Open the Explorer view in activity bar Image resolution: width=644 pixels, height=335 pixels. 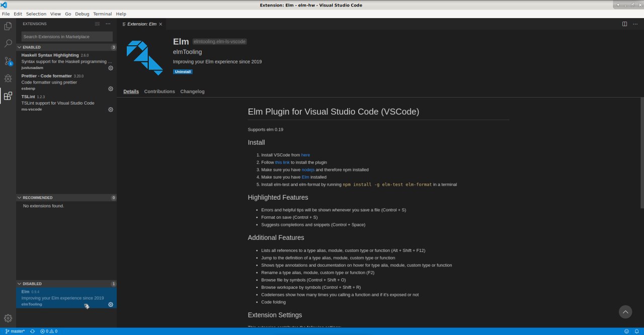click(x=8, y=26)
